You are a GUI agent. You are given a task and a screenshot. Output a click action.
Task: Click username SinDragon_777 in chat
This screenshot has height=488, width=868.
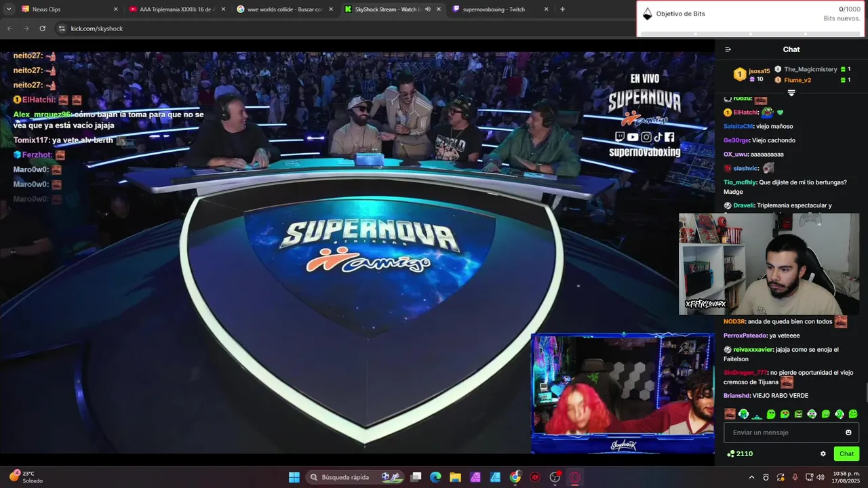click(745, 373)
